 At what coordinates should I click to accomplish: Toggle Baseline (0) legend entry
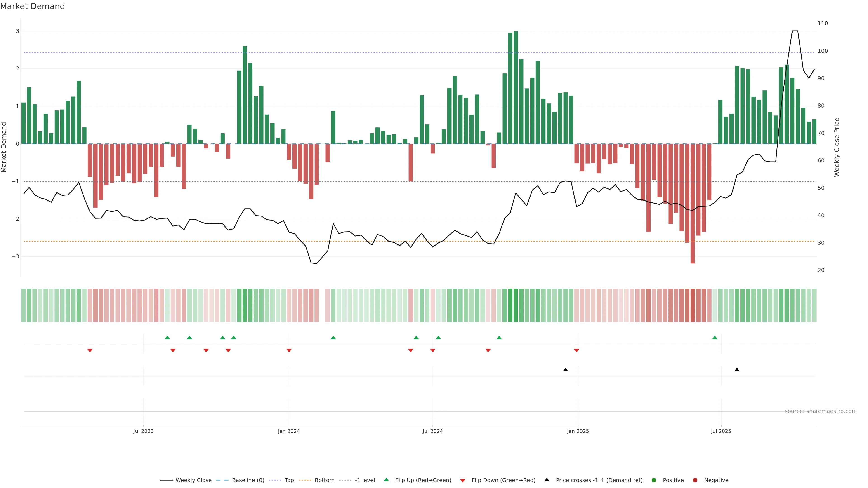point(248,480)
